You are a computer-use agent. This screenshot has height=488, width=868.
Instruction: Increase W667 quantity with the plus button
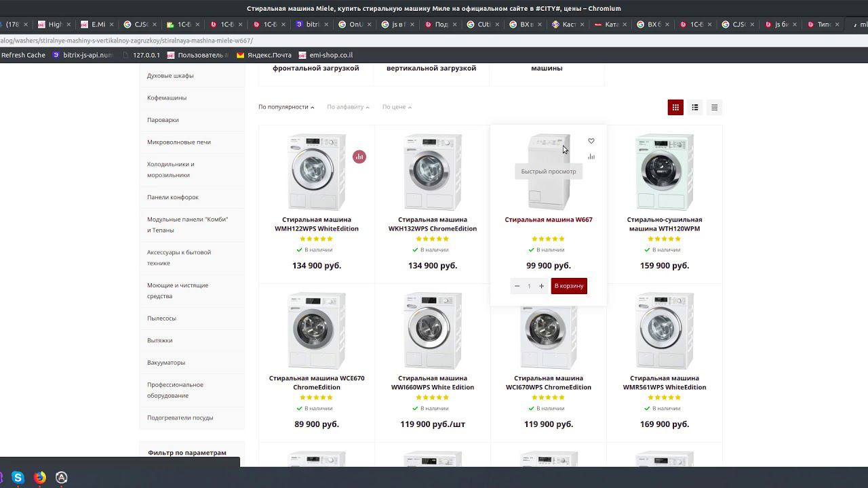coord(541,286)
